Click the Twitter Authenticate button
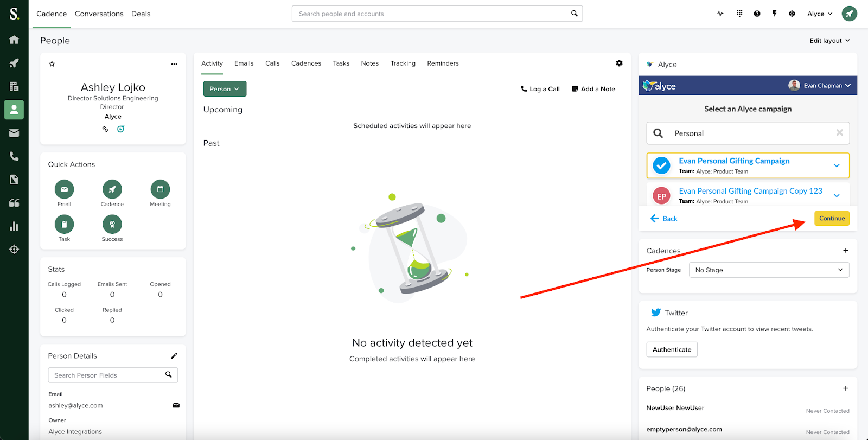The width and height of the screenshot is (868, 440). (x=672, y=349)
